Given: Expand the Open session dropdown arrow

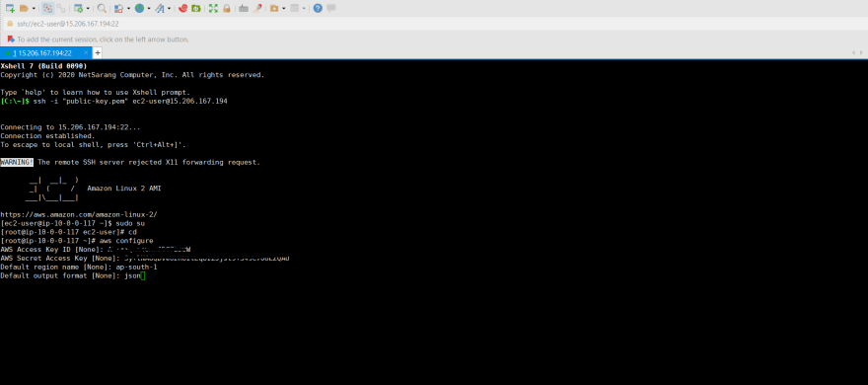Looking at the screenshot, I should [34, 8].
